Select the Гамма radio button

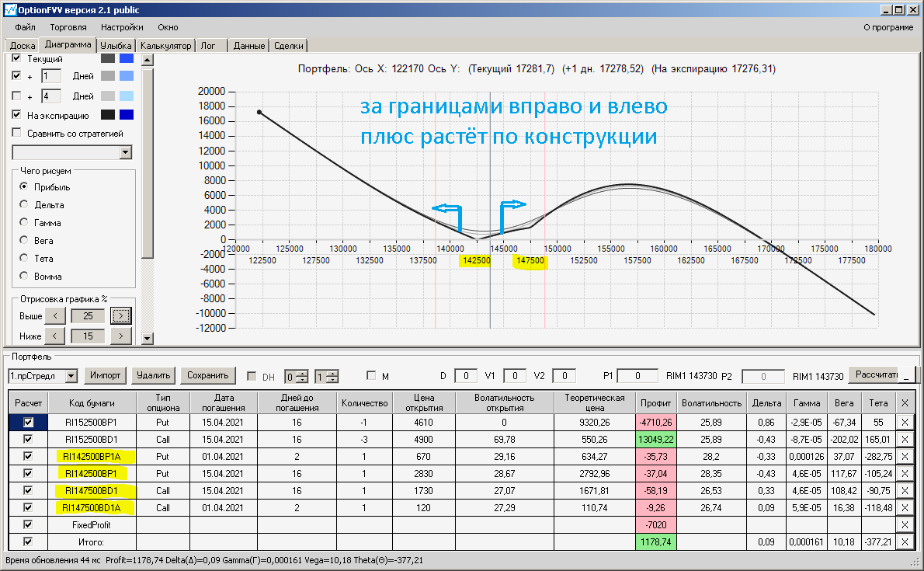(x=23, y=222)
